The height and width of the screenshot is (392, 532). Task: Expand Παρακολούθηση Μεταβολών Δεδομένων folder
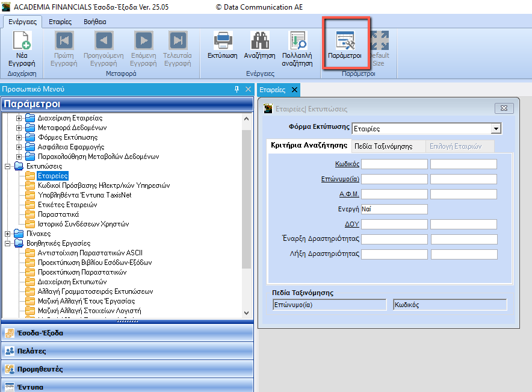[19, 157]
